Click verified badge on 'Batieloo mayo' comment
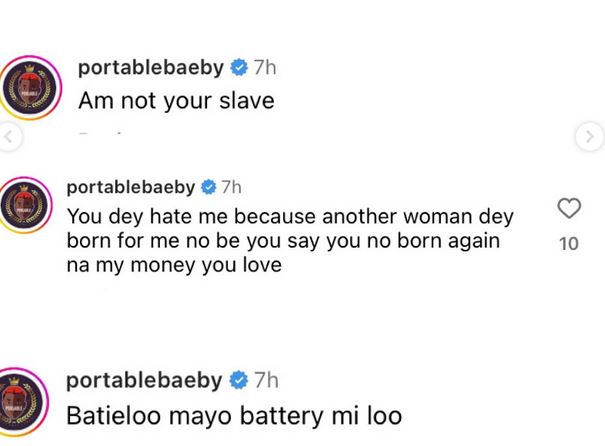The width and height of the screenshot is (605, 446). click(x=239, y=380)
